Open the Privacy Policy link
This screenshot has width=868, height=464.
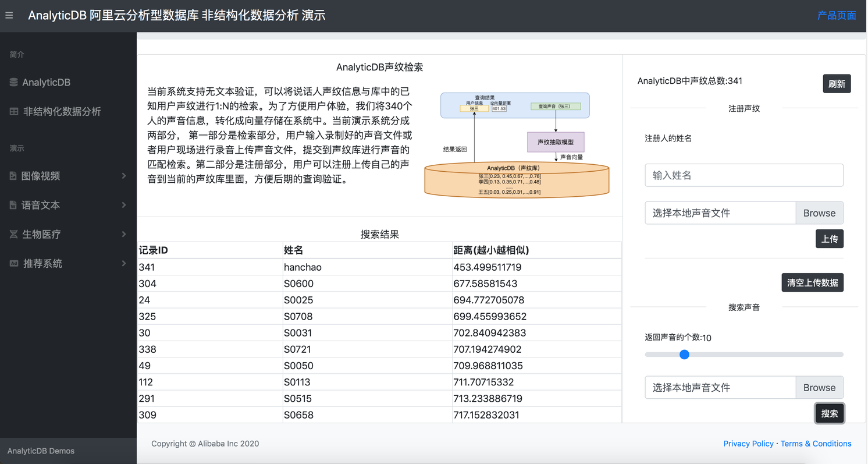(x=748, y=444)
